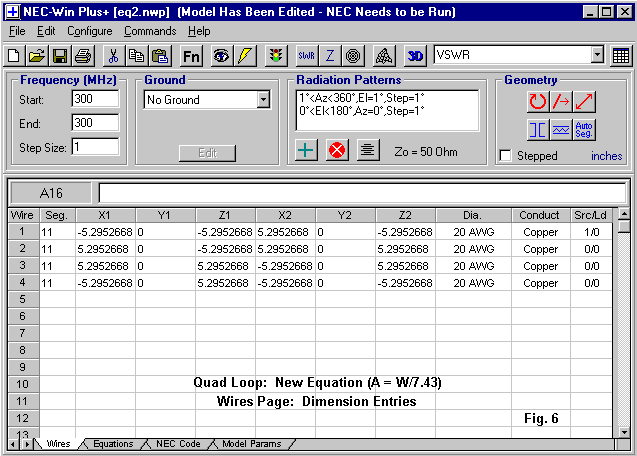This screenshot has height=456, width=637.
Task: Switch to the Equations tab
Action: point(113,444)
